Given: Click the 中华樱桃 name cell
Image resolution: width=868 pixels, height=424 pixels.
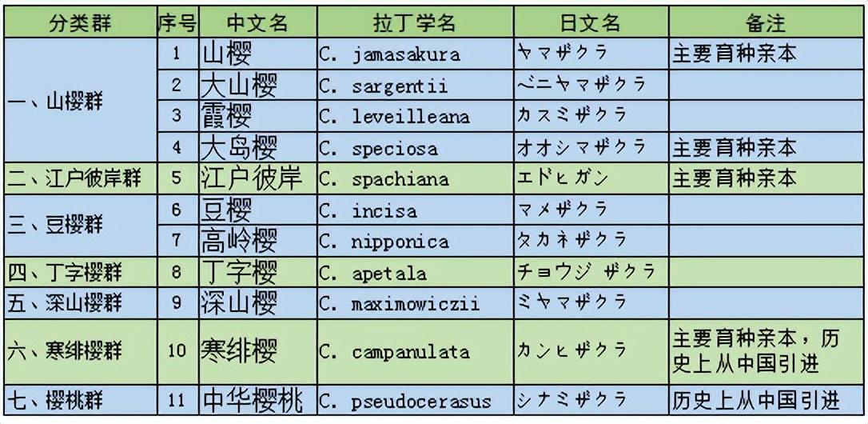Looking at the screenshot, I should pos(257,400).
